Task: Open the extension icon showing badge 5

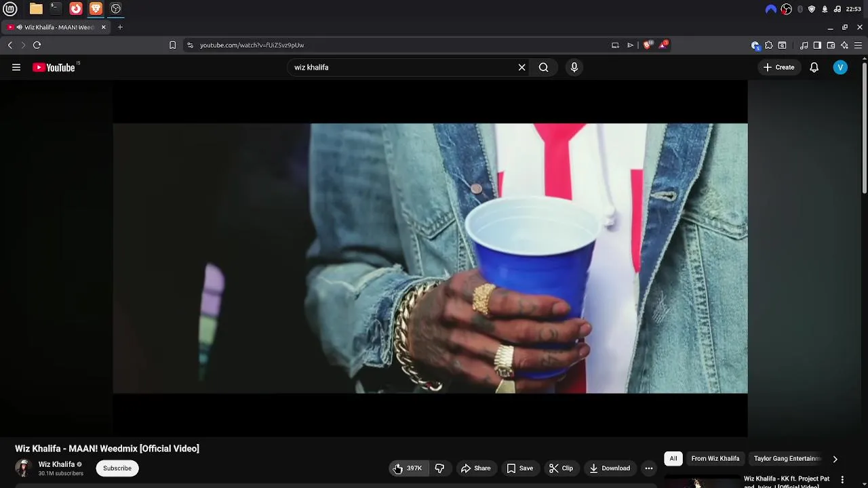Action: [x=755, y=45]
